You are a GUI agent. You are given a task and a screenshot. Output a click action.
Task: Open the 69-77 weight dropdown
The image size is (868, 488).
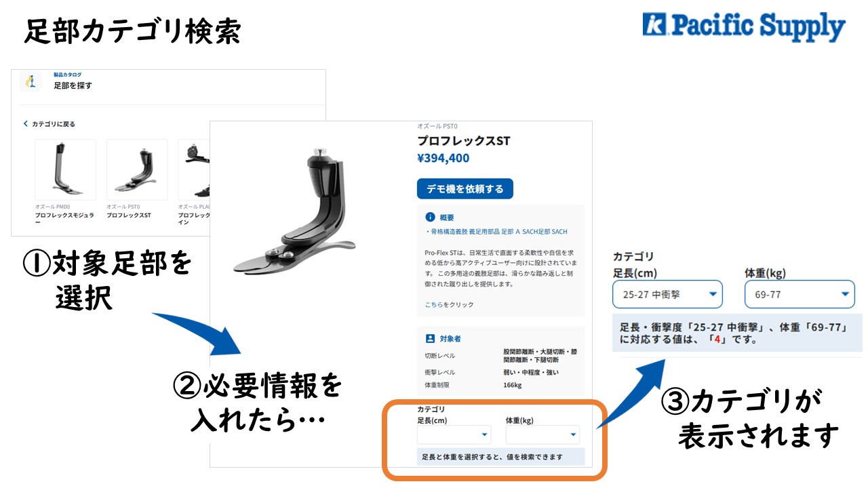(800, 294)
